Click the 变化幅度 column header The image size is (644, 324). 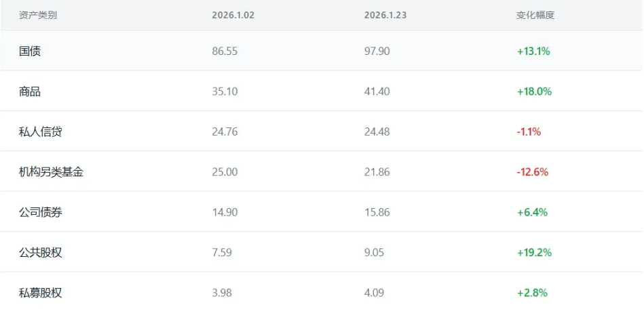535,15
